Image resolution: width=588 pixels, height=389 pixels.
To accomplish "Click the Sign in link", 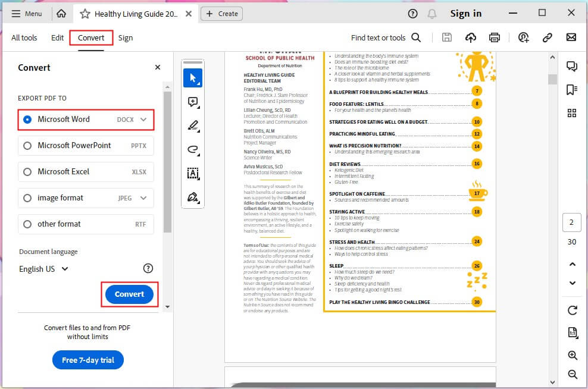I will pyautogui.click(x=466, y=14).
